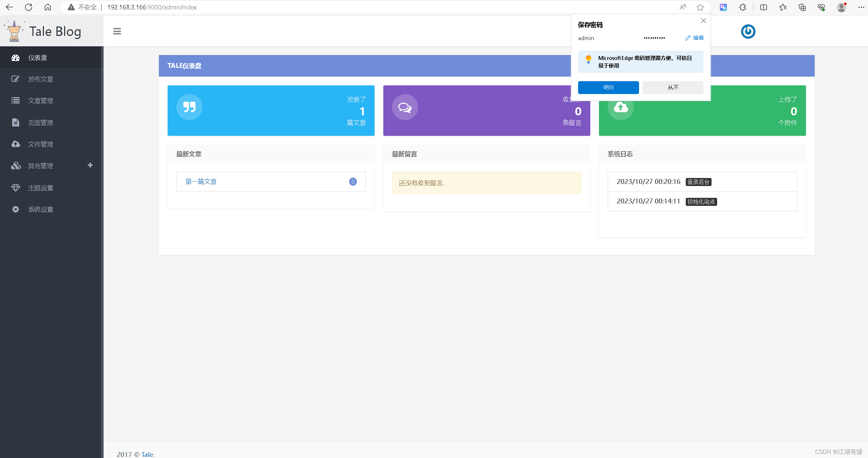Click the 最新留言 section heading
Viewport: 868px width, 458px height.
tap(404, 154)
